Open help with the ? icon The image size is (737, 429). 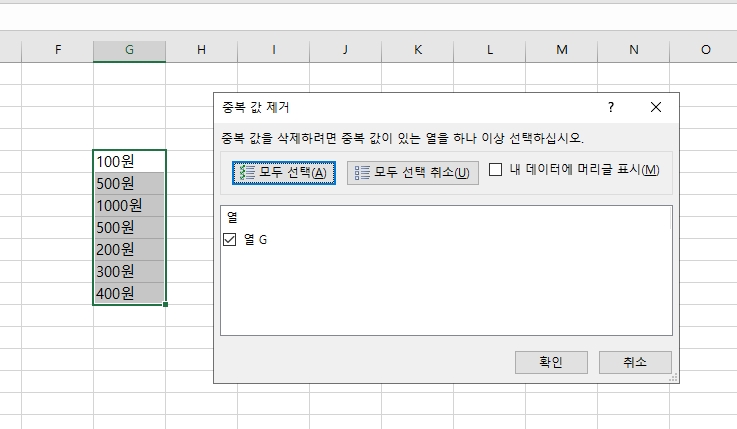611,108
